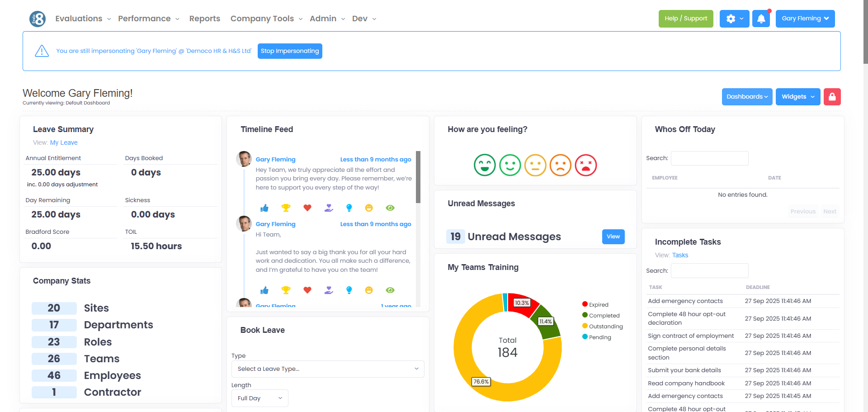Screen dimensions: 868x412
Task: Click Gary Fleming name on first post
Action: [x=275, y=159]
